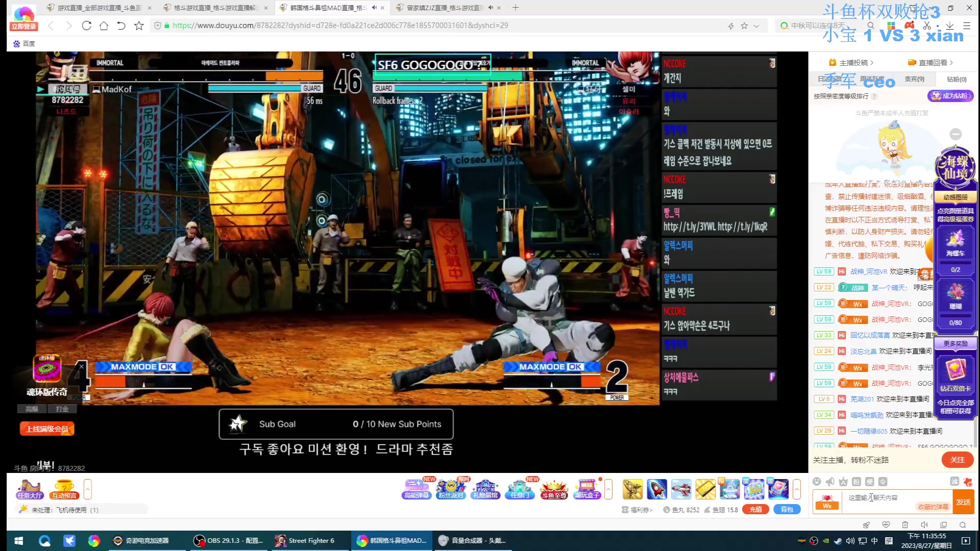Click the trash icon in bottom toolbar
The image size is (980, 551).
click(x=905, y=525)
